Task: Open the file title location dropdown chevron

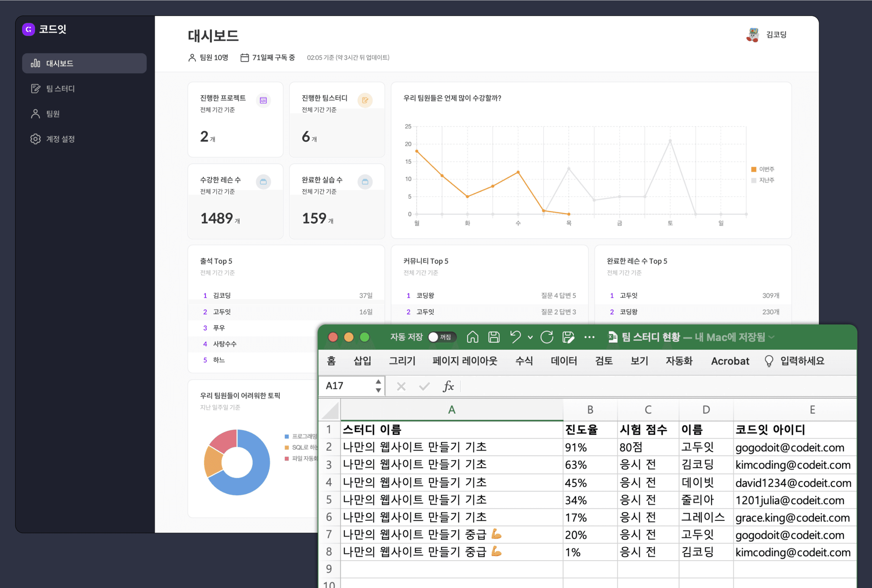Action: 772,337
